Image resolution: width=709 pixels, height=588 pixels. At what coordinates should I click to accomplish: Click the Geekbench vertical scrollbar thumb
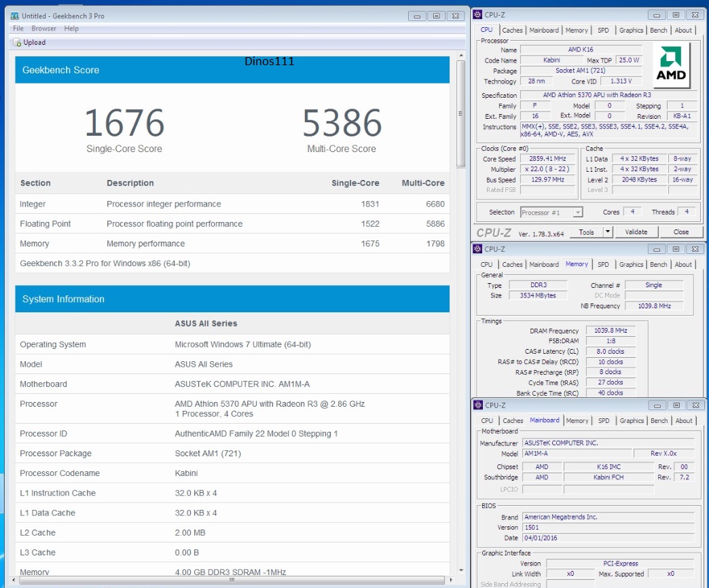(x=460, y=114)
